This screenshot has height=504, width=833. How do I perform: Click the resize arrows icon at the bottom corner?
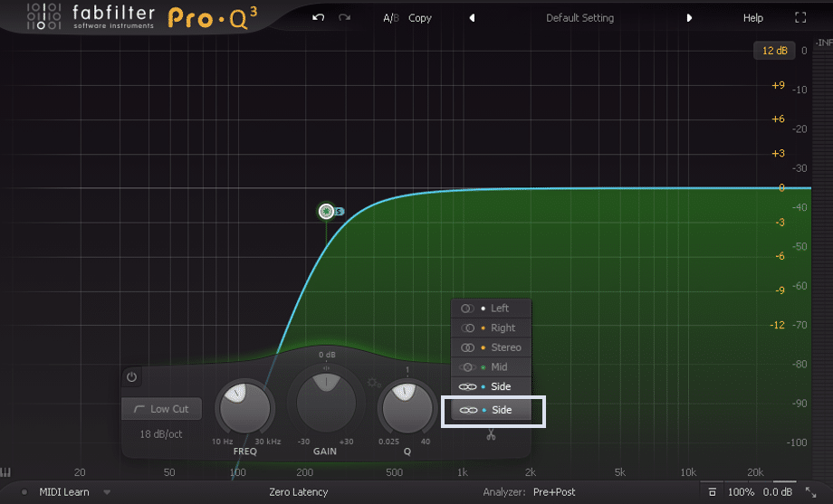(810, 492)
